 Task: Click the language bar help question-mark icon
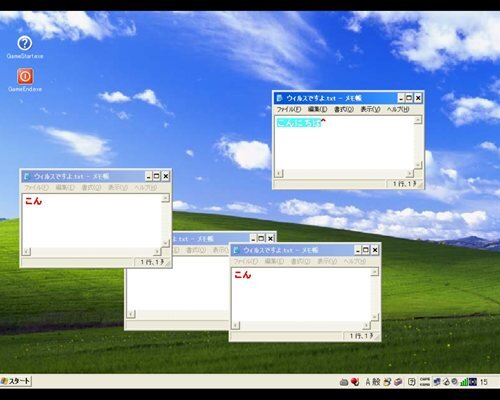click(x=412, y=382)
